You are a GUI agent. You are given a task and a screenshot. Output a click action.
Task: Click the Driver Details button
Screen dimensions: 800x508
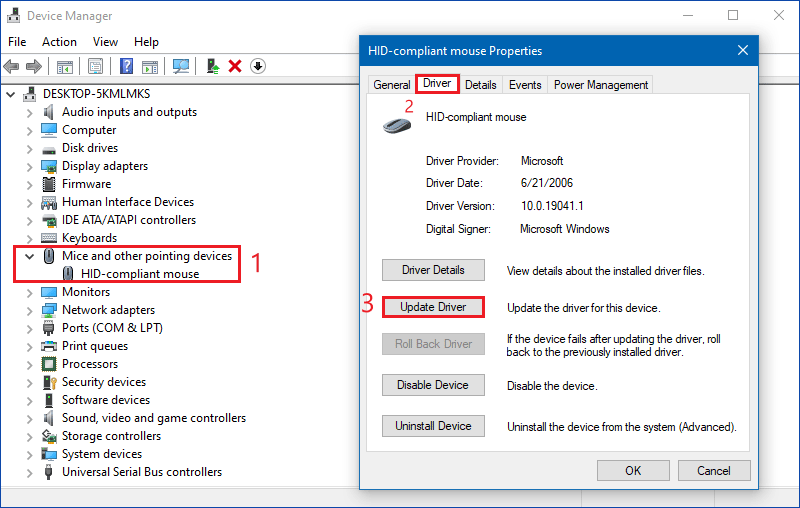433,270
